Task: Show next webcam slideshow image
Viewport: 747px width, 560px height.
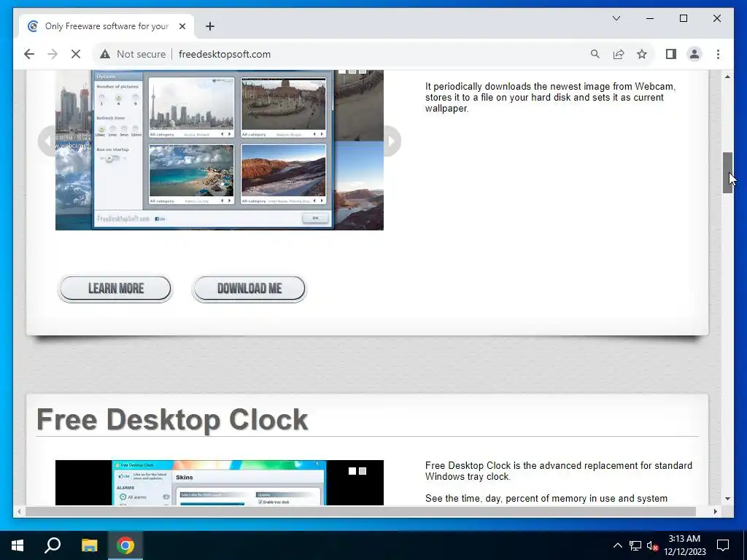Action: 392,141
